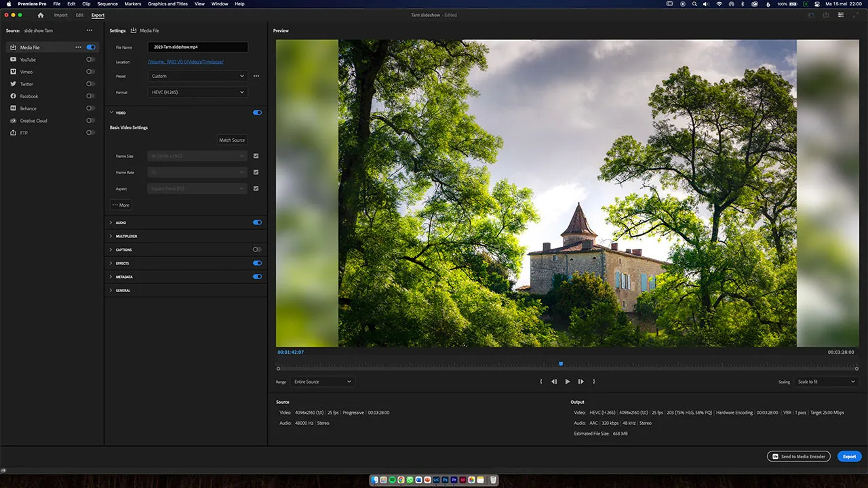Image resolution: width=868 pixels, height=488 pixels.
Task: Open the Quick Export icon at top right
Action: point(825,15)
